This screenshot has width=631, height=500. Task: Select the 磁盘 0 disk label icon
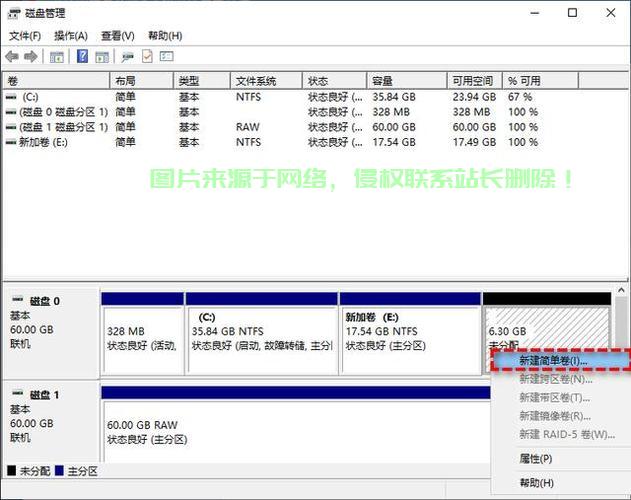(x=18, y=300)
